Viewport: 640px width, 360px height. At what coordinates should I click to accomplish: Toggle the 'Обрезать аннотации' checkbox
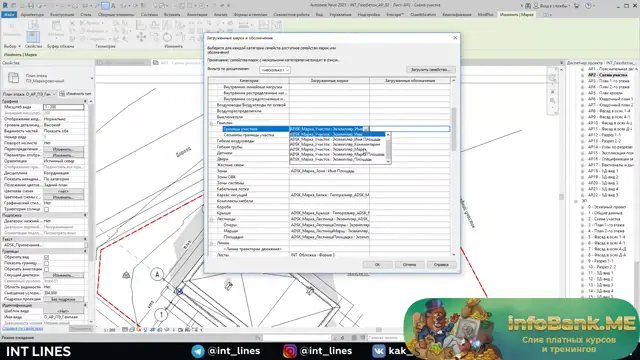pyautogui.click(x=47, y=269)
